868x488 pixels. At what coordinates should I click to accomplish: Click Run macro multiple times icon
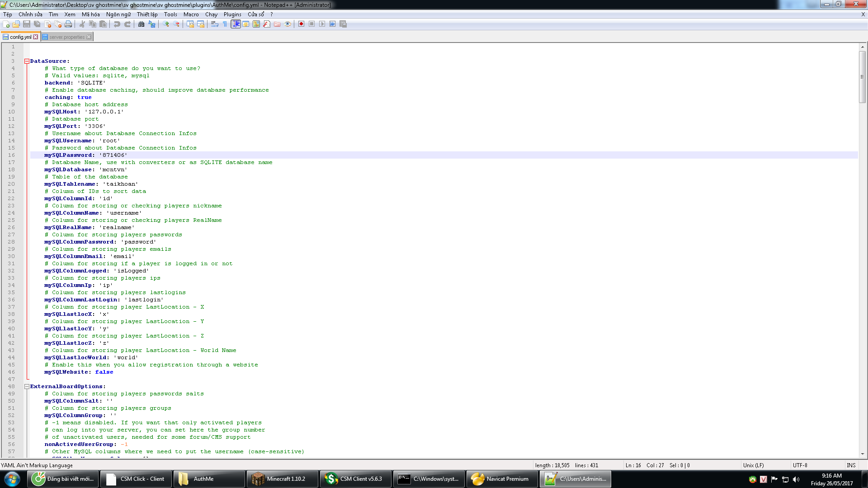(x=333, y=24)
